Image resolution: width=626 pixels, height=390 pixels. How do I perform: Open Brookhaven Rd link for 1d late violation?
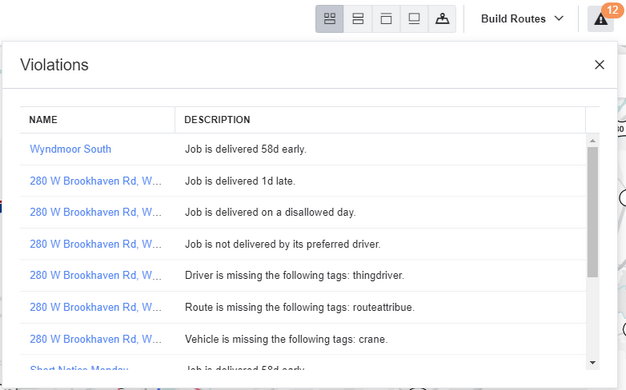coord(95,181)
